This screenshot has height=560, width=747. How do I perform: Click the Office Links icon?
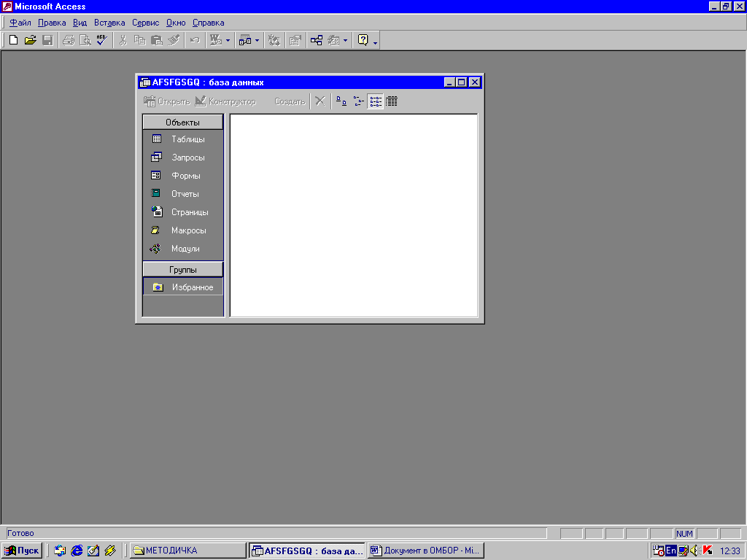coord(216,40)
